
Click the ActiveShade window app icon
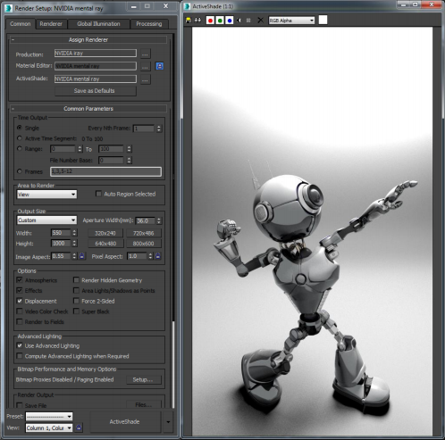click(x=187, y=6)
